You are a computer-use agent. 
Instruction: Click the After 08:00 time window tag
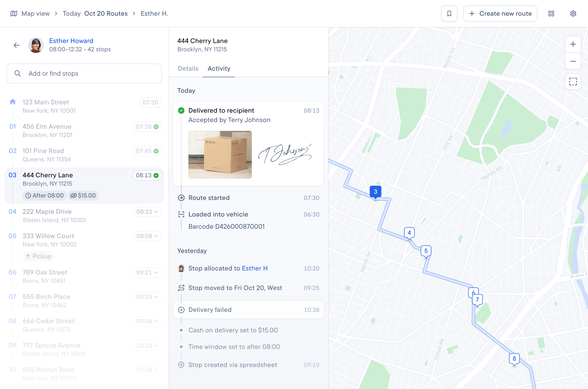(x=45, y=195)
